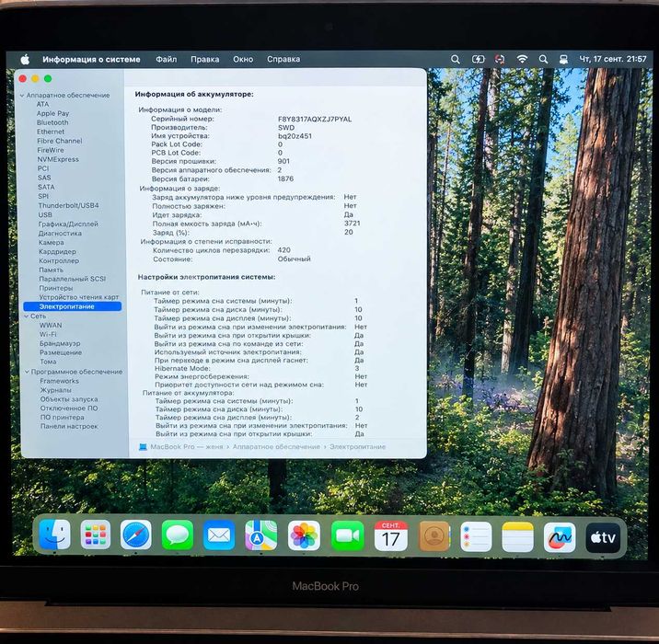This screenshot has height=644, width=659.
Task: Click the computer icon in path bar
Action: (143, 446)
